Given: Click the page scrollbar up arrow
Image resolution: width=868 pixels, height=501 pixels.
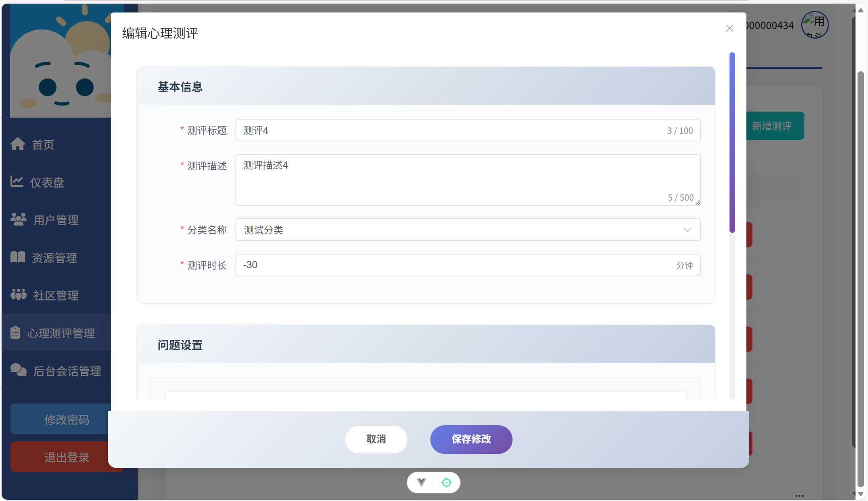Looking at the screenshot, I should pyautogui.click(x=860, y=10).
